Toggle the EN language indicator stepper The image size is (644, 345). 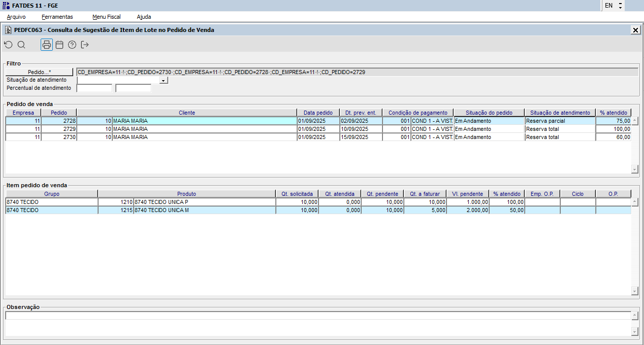[620, 6]
